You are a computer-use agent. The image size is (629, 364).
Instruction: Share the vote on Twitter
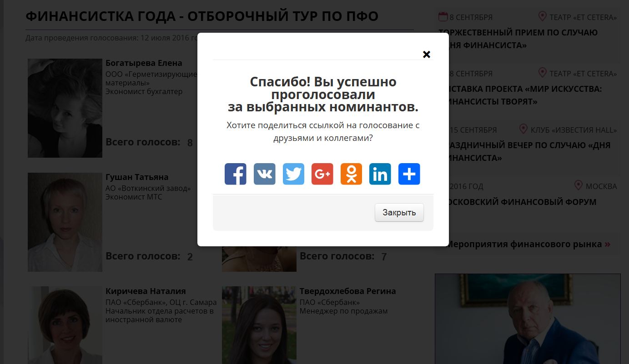click(293, 174)
